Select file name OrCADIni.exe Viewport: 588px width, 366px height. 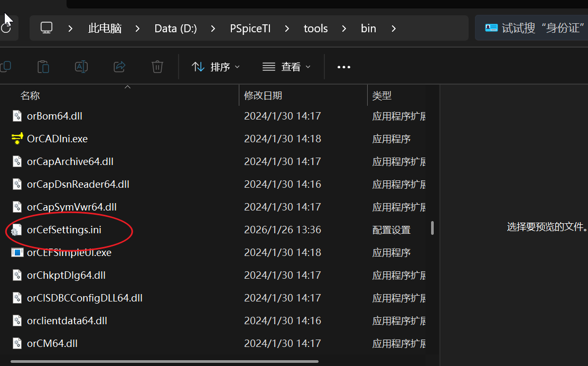pos(58,139)
